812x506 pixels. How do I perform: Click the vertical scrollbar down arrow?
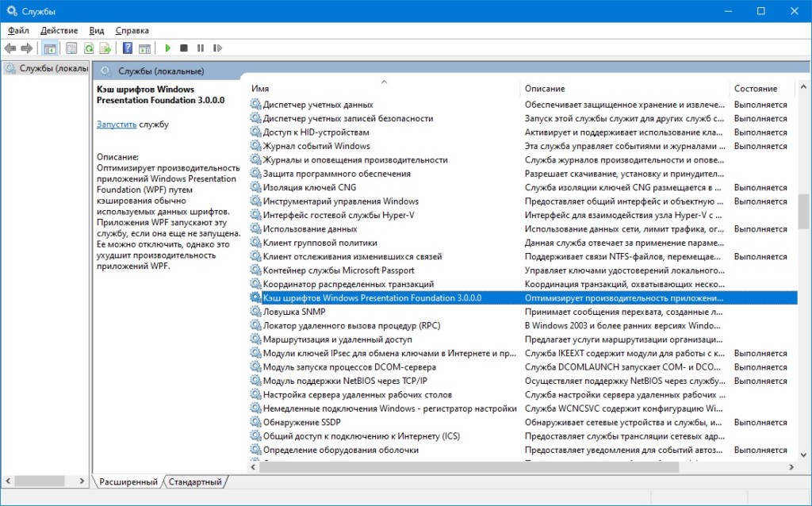point(804,454)
